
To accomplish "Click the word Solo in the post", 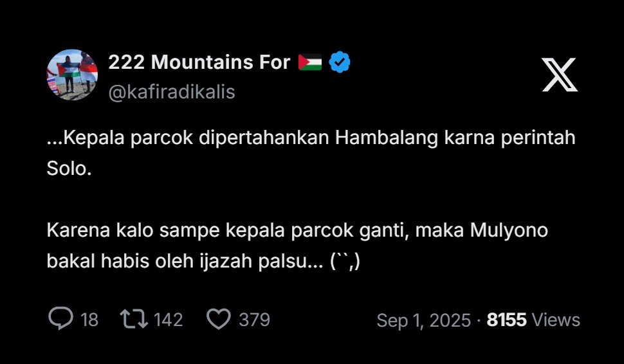I will coord(66,168).
